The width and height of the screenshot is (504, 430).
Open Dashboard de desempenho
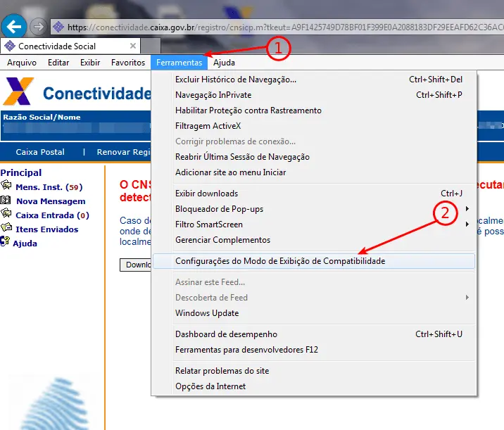pyautogui.click(x=314, y=334)
